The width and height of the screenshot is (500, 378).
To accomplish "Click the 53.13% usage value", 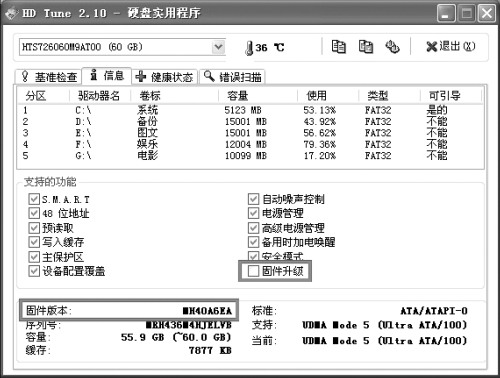I will tap(320, 110).
